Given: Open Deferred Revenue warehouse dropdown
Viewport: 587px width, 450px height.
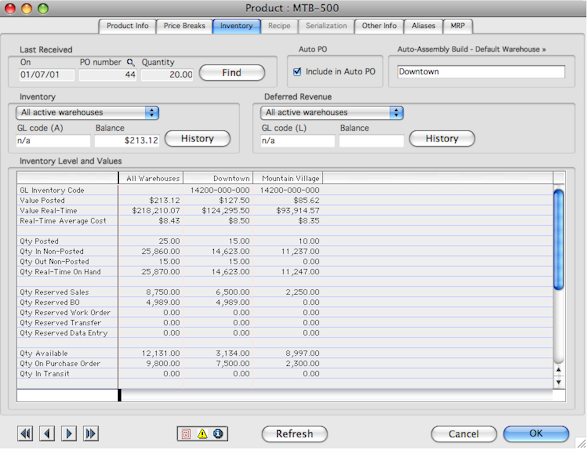Looking at the screenshot, I should click(x=332, y=113).
